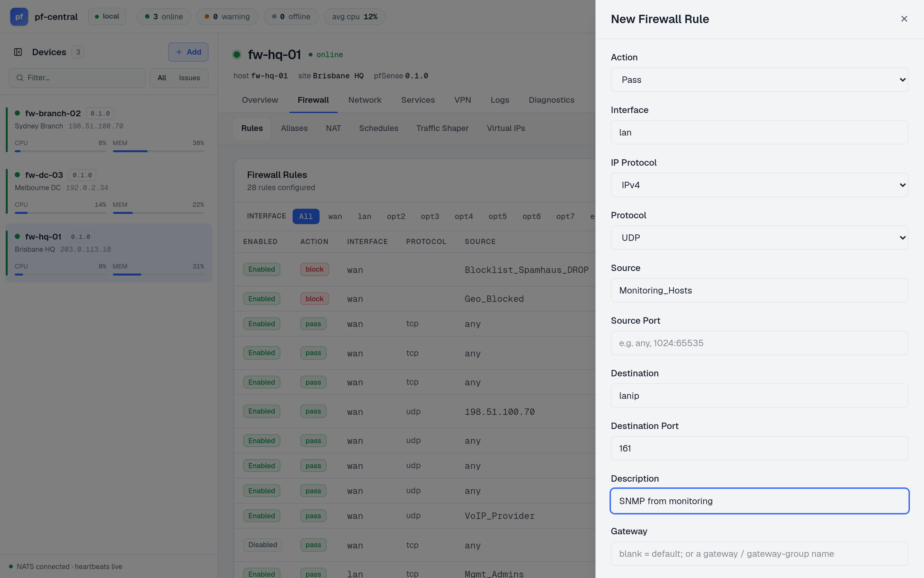Open the Protocol dropdown showing UDP
Image resolution: width=924 pixels, height=578 pixels.
pos(759,238)
